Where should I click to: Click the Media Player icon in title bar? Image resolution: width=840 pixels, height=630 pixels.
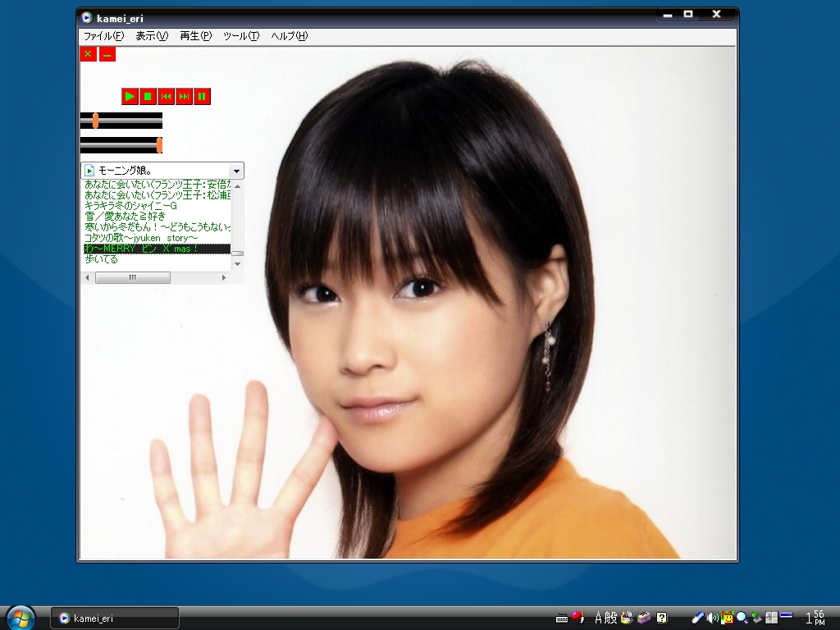click(x=87, y=18)
